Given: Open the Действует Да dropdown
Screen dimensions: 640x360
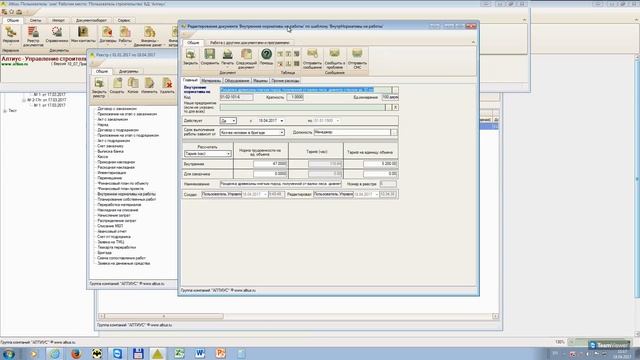Looking at the screenshot, I should pos(233,121).
